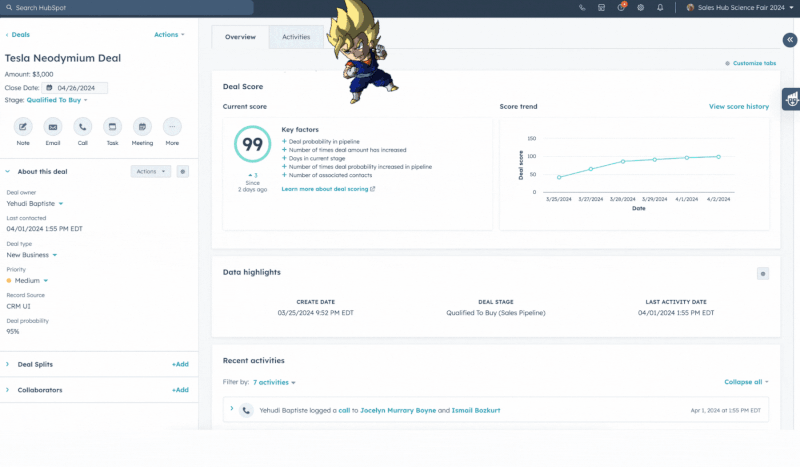Open the Data highlights settings gear
Image resolution: width=800 pixels, height=467 pixels.
pyautogui.click(x=763, y=273)
